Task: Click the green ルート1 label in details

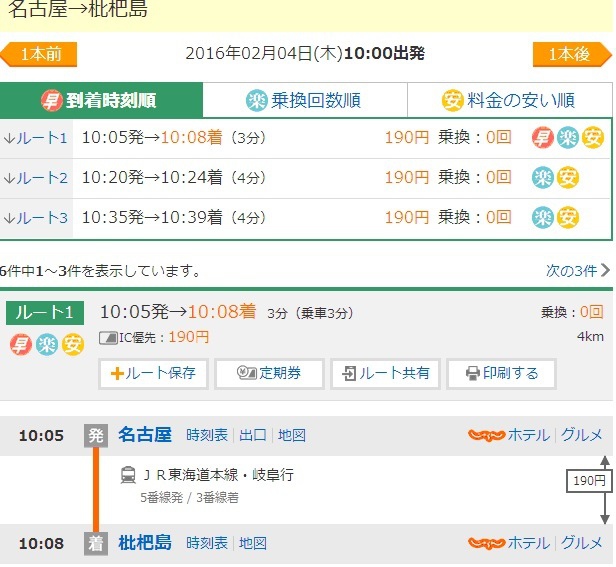Action: (x=45, y=313)
